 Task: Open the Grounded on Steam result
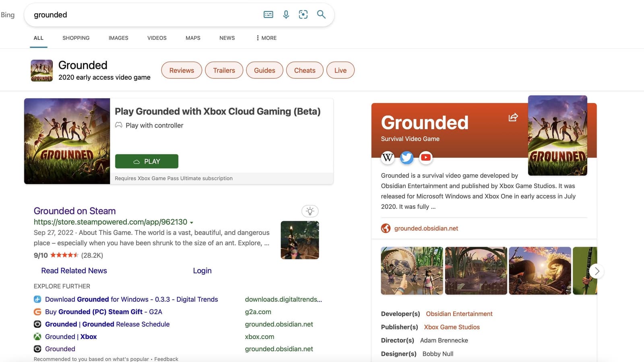[x=74, y=211]
